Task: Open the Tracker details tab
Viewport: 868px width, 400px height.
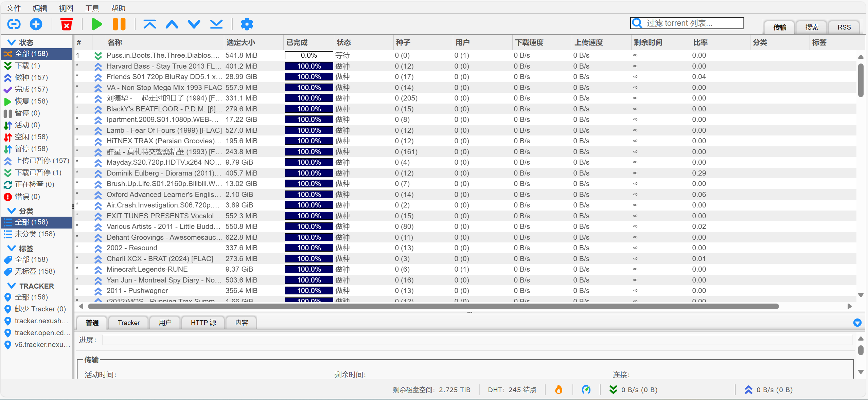Action: (x=129, y=323)
